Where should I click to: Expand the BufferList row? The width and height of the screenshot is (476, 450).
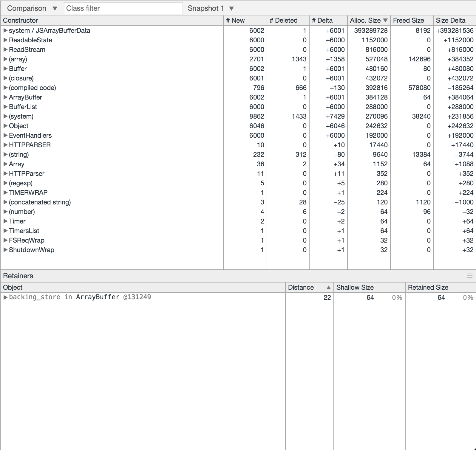[x=5, y=107]
